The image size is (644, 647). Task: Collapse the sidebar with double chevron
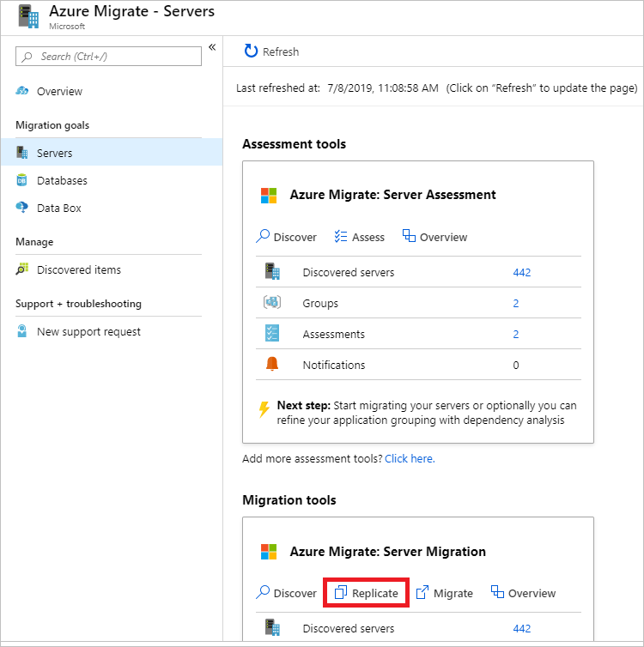tap(212, 47)
